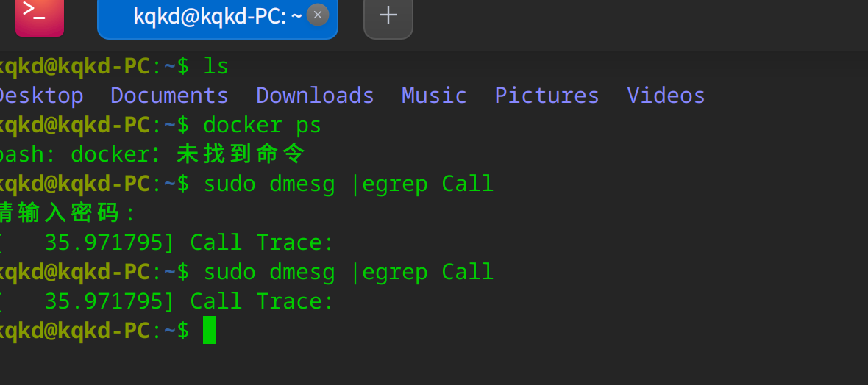This screenshot has width=868, height=385.
Task: Click the Pictures directory name
Action: [x=547, y=96]
